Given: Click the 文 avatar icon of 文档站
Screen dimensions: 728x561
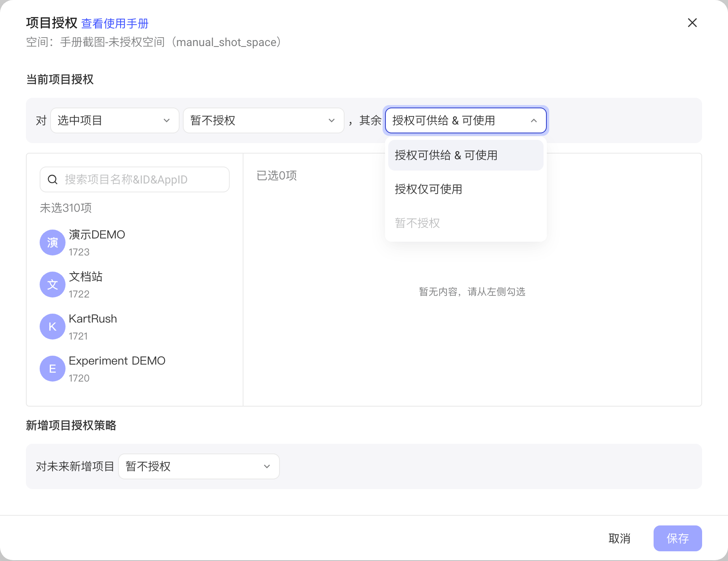Looking at the screenshot, I should (53, 285).
